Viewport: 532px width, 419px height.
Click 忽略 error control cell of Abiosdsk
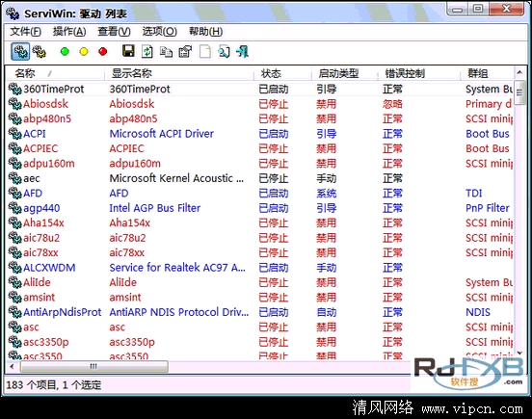pyautogui.click(x=392, y=104)
